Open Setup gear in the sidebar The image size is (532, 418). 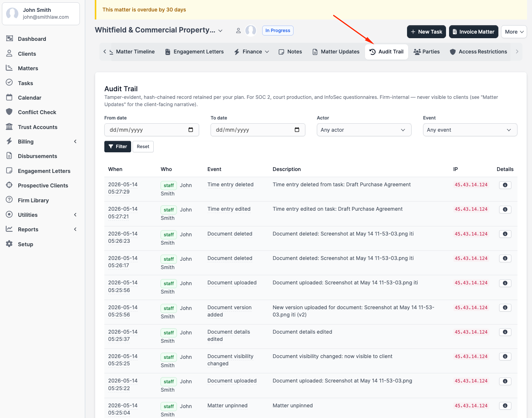[9, 244]
